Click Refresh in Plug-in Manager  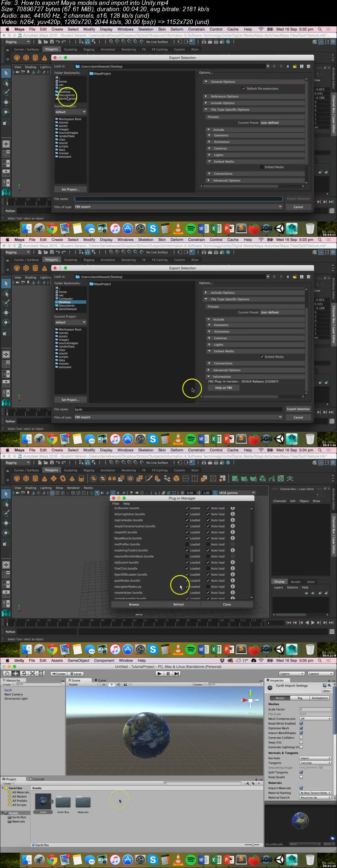coord(178,605)
